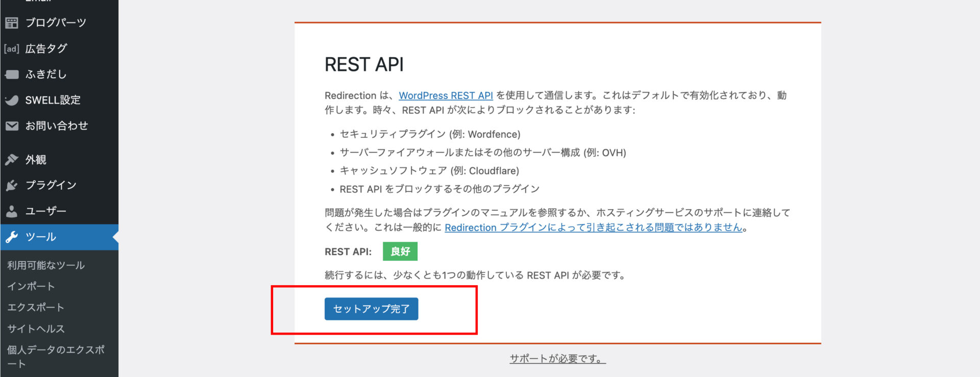Click the プラグイン plug icon
The width and height of the screenshot is (980, 377).
12,185
